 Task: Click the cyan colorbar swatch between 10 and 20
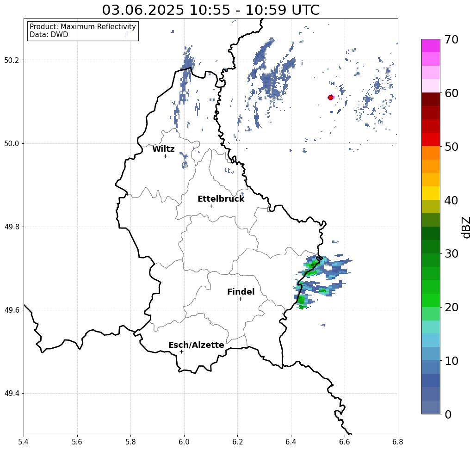click(x=431, y=340)
